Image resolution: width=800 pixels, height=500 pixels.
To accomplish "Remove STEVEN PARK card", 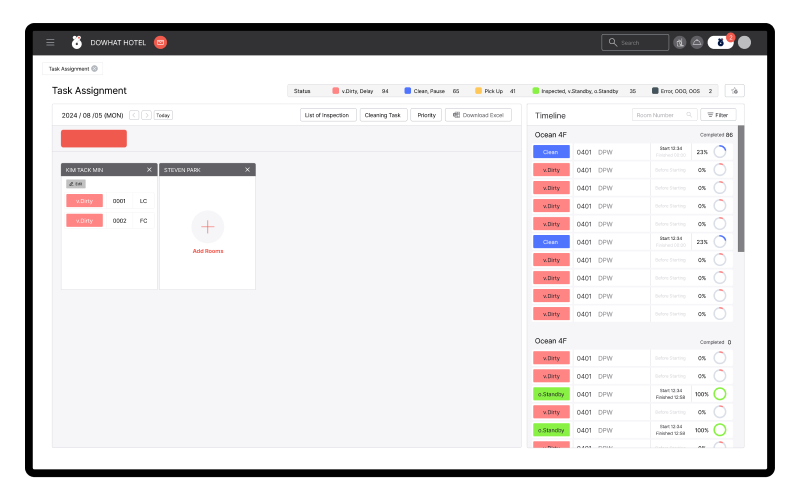I will tap(247, 170).
